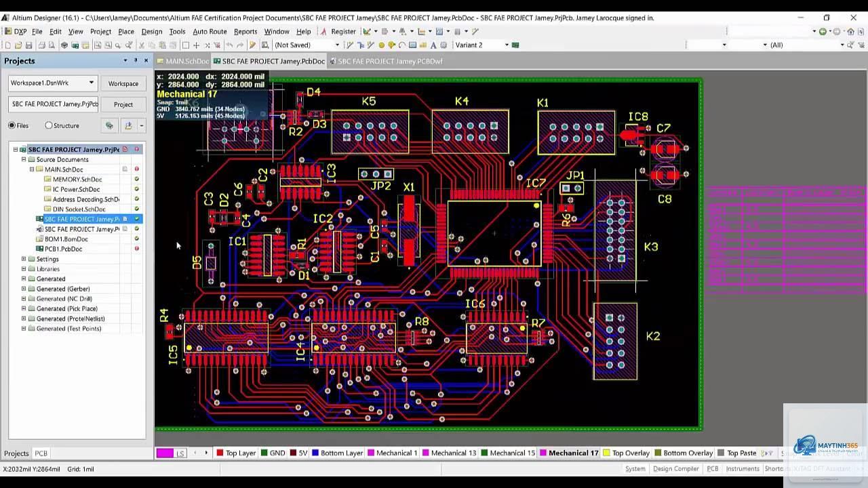Click the Register link in toolbar
The image size is (868, 488).
343,31
